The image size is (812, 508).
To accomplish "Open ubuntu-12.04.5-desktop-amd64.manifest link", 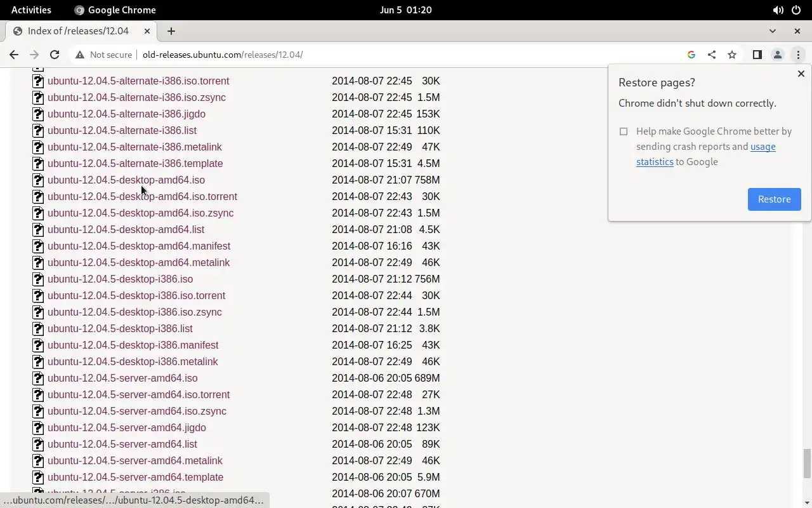I will 139,246.
